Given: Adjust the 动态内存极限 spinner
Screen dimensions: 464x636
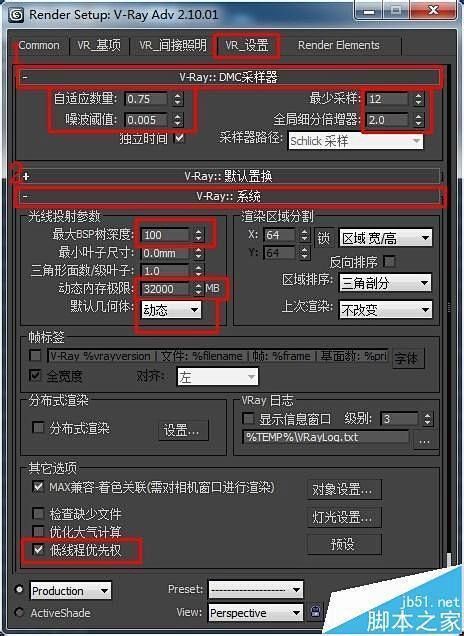Looking at the screenshot, I should coord(198,289).
